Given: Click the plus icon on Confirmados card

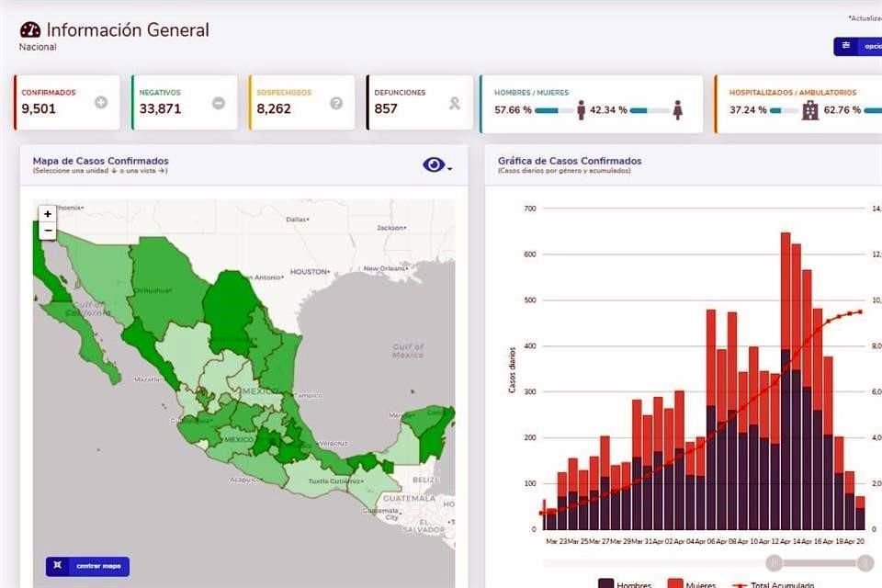Looking at the screenshot, I should (101, 103).
